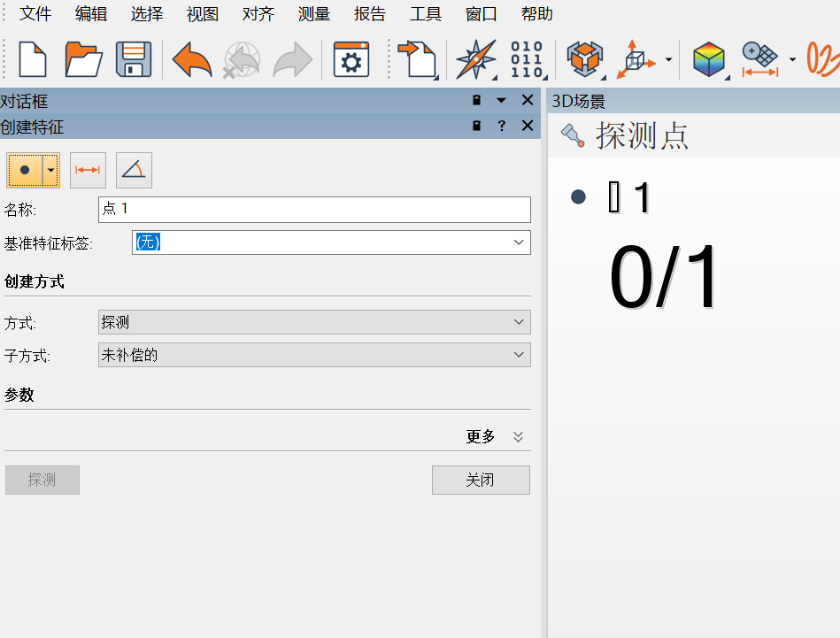Save project with floppy disk icon
840x638 pixels.
[134, 59]
